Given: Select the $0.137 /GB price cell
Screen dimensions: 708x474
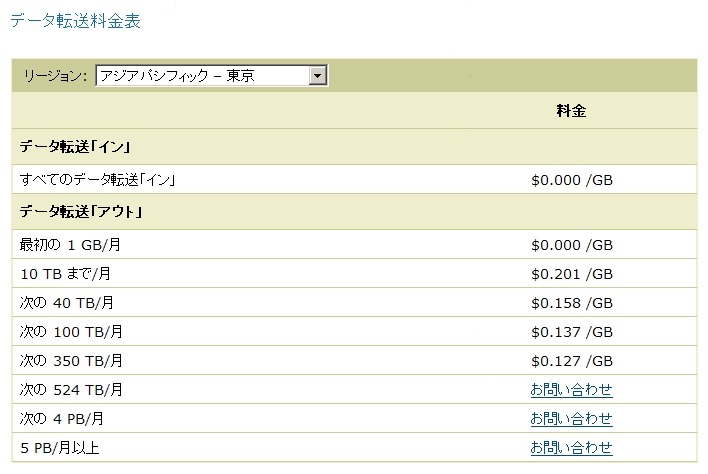Looking at the screenshot, I should 570,331.
